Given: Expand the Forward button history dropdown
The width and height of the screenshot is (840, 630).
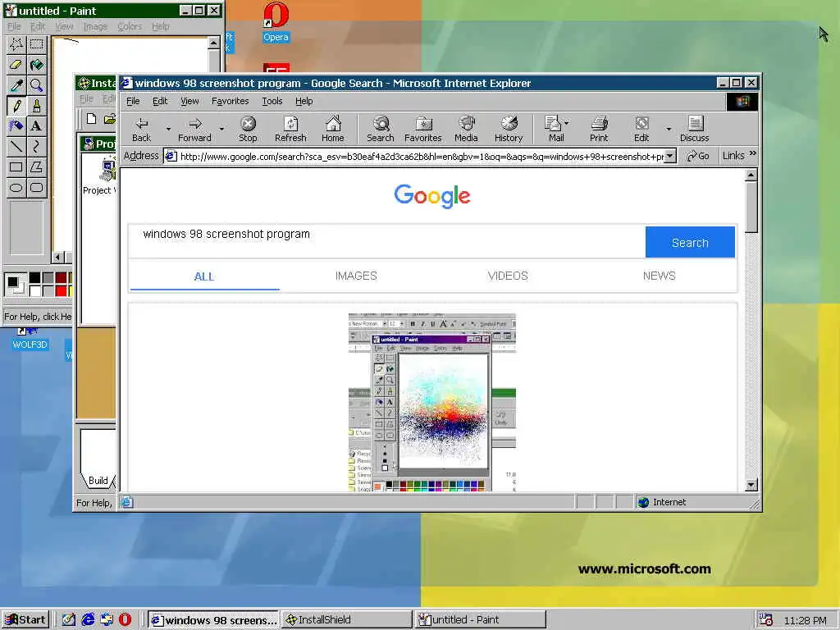Looking at the screenshot, I should (221, 129).
